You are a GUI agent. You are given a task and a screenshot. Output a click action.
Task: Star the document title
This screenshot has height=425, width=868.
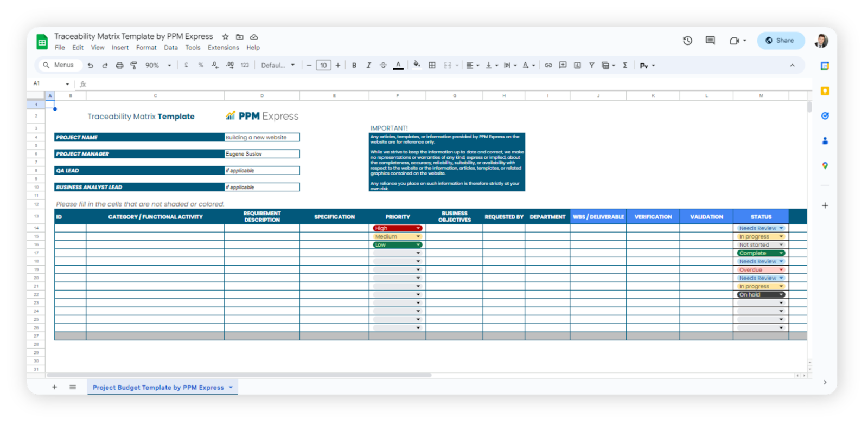(225, 37)
